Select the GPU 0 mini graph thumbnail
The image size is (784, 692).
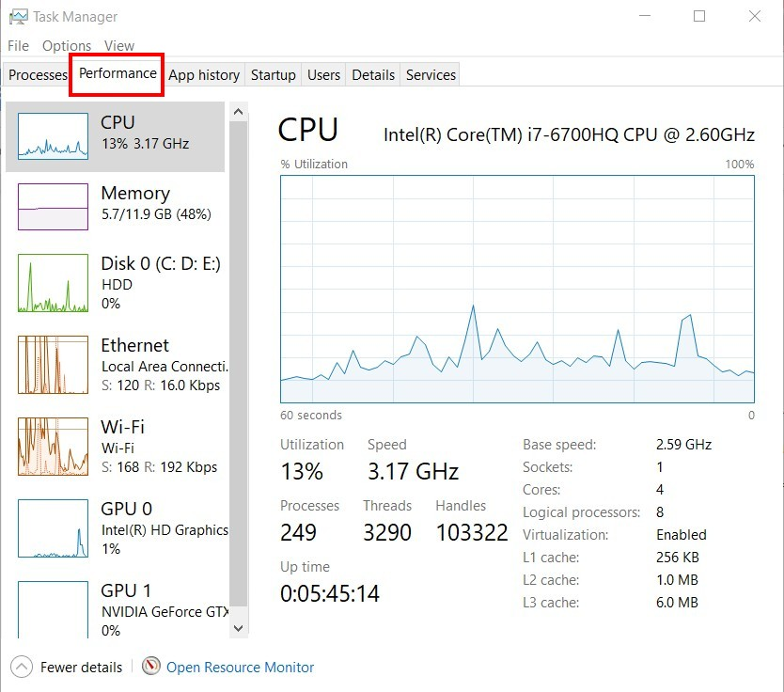pyautogui.click(x=53, y=528)
